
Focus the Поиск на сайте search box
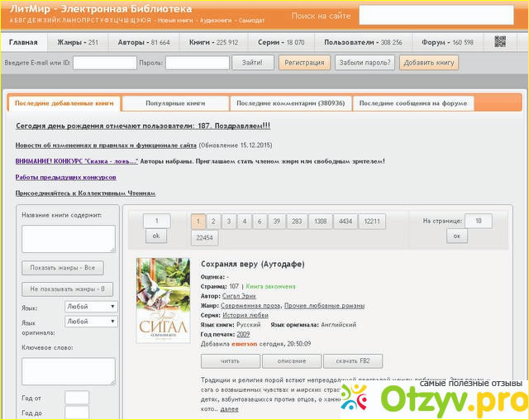click(x=436, y=15)
